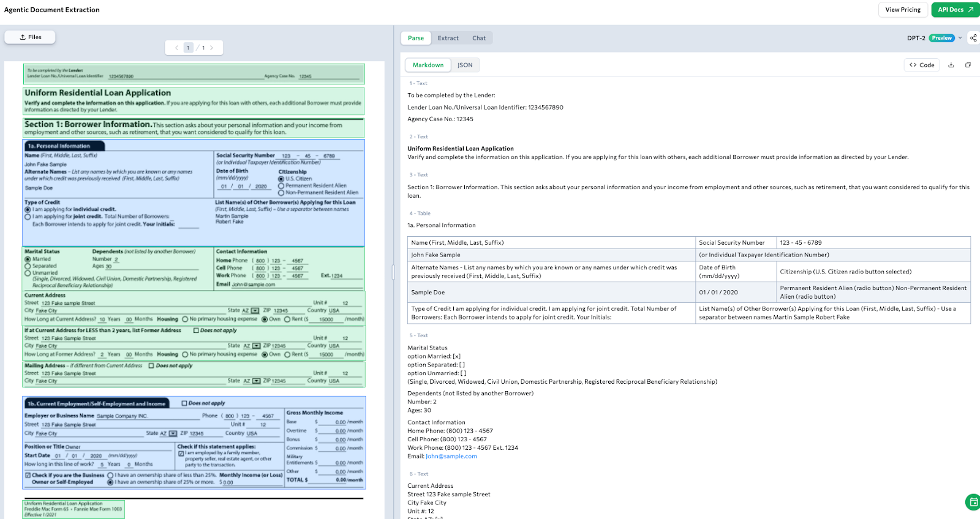Open the API Docs link
980x519 pixels.
pos(955,10)
